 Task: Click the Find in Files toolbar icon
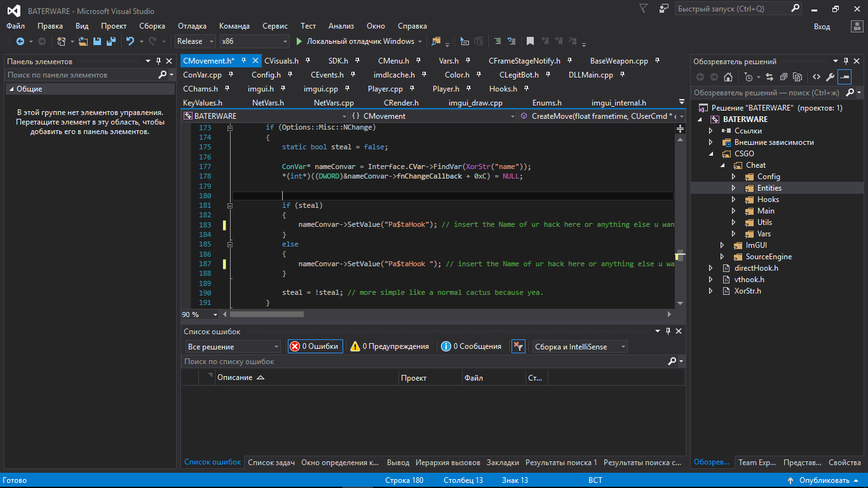(x=436, y=41)
